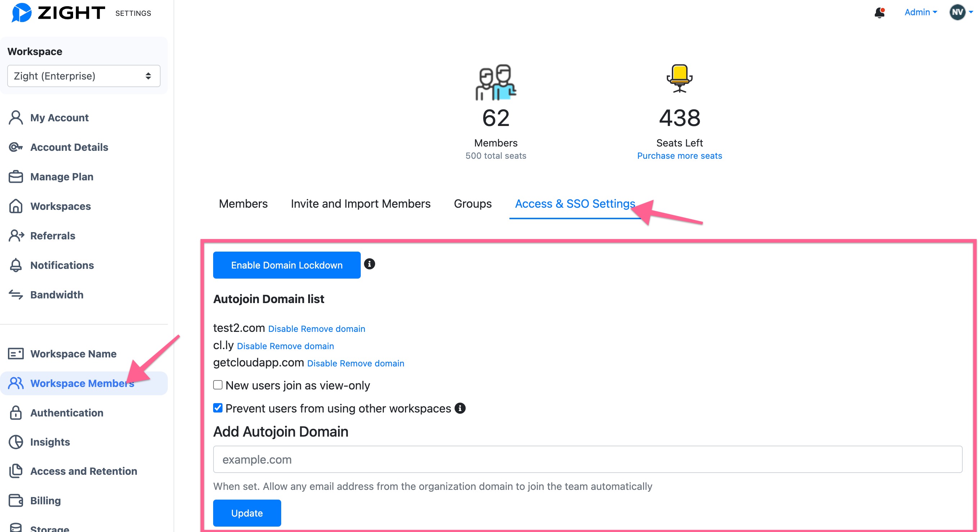The image size is (980, 532).
Task: Open Insights page
Action: [x=50, y=442]
